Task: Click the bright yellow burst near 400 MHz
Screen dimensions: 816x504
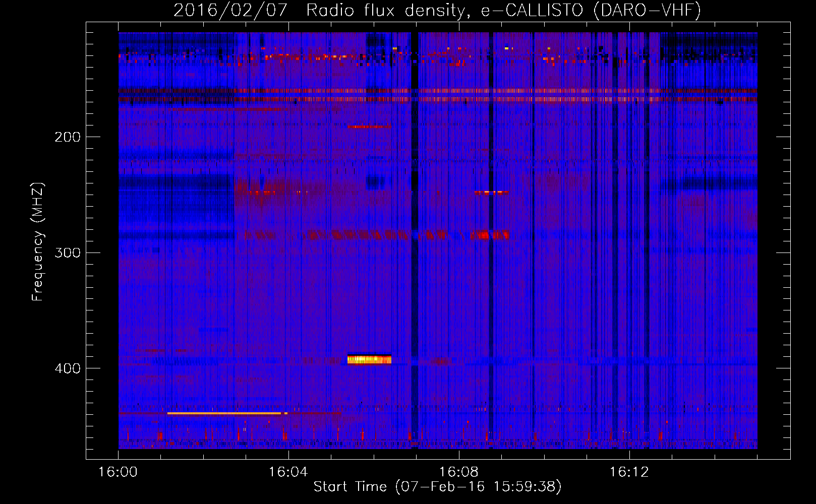Action: point(369,359)
